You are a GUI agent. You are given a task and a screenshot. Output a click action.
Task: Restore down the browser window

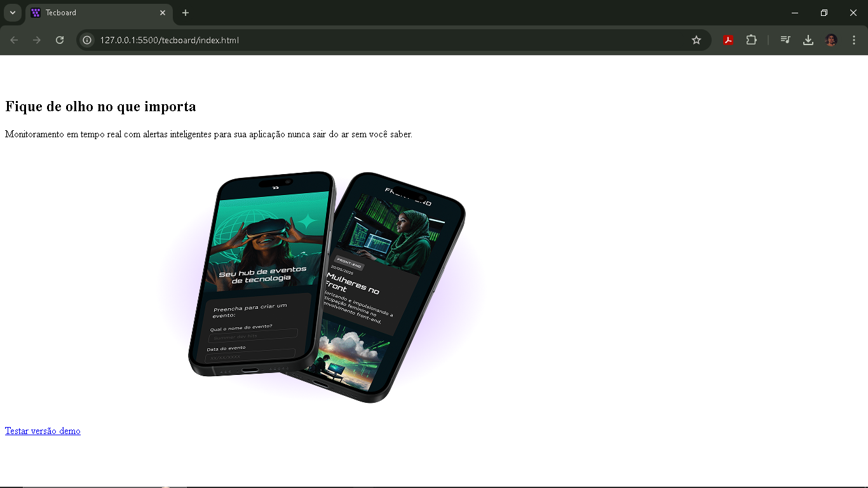[824, 13]
